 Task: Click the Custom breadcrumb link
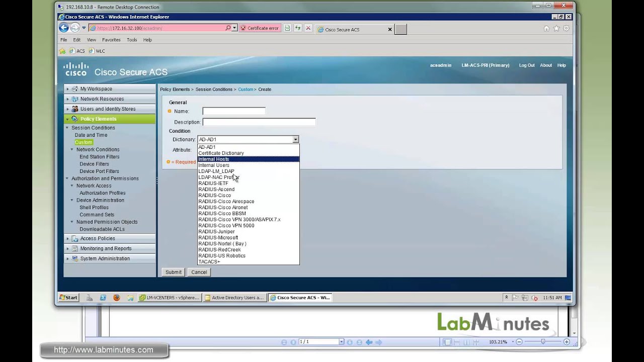pos(246,89)
